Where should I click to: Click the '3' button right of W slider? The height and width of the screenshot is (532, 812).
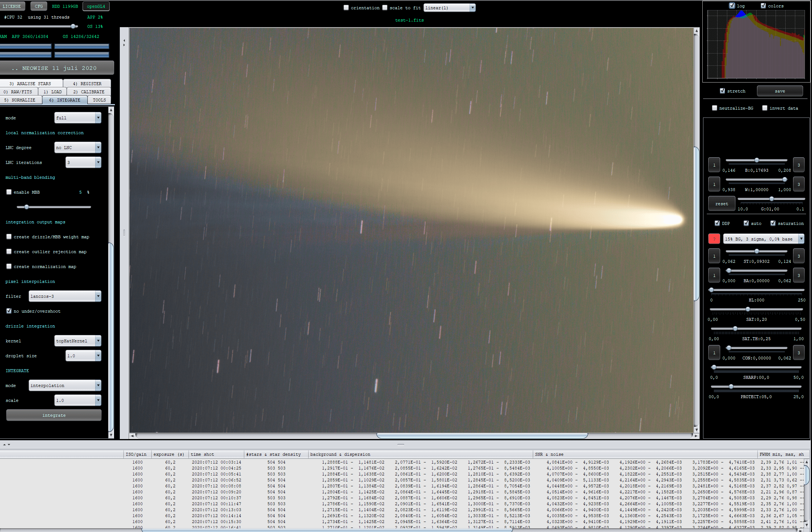point(799,184)
